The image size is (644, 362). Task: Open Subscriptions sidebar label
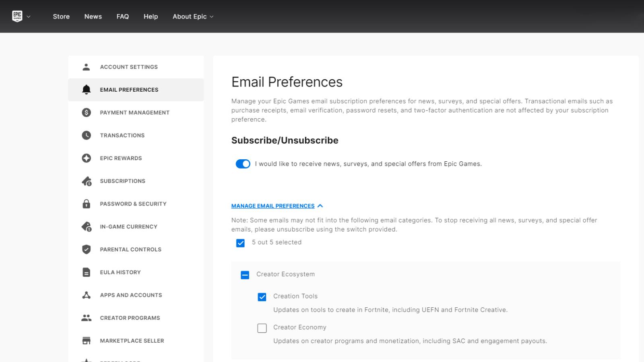pyautogui.click(x=123, y=181)
